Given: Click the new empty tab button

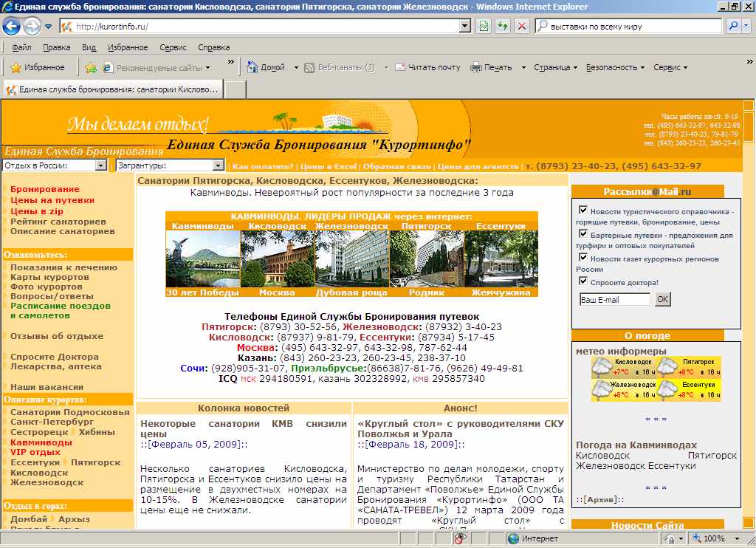Looking at the screenshot, I should [x=236, y=89].
